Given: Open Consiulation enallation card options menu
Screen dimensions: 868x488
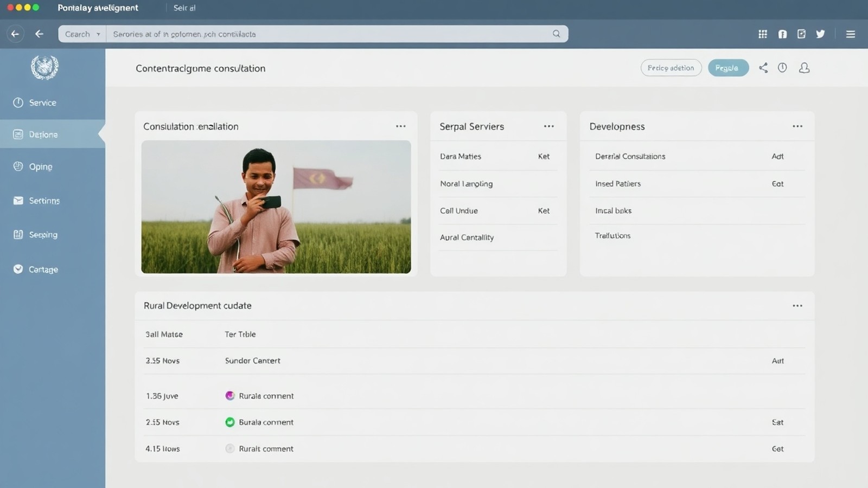Looking at the screenshot, I should click(x=400, y=126).
